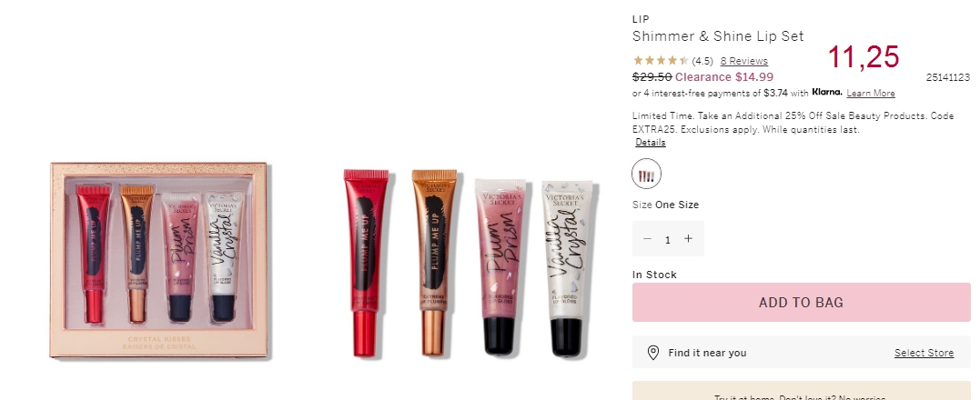This screenshot has width=980, height=400.
Task: Increase quantity with the plus icon
Action: pos(688,238)
